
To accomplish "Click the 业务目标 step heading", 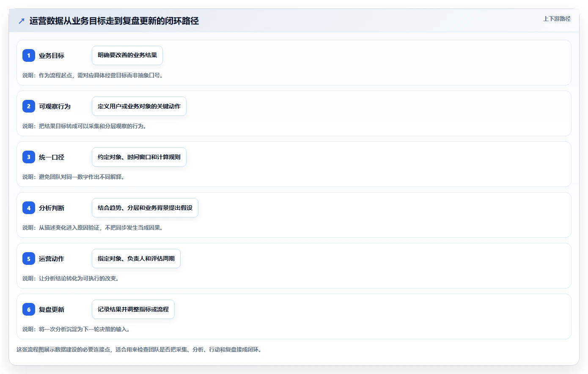I will pos(52,55).
